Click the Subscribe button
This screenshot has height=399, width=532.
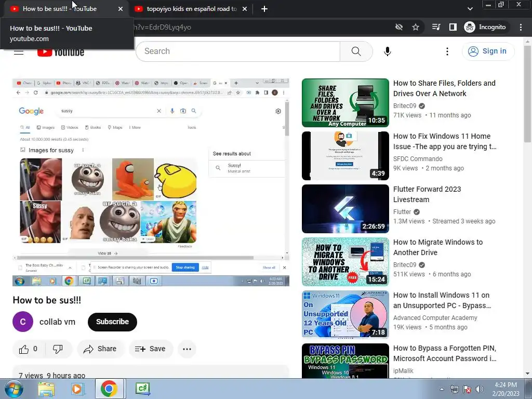click(x=112, y=322)
